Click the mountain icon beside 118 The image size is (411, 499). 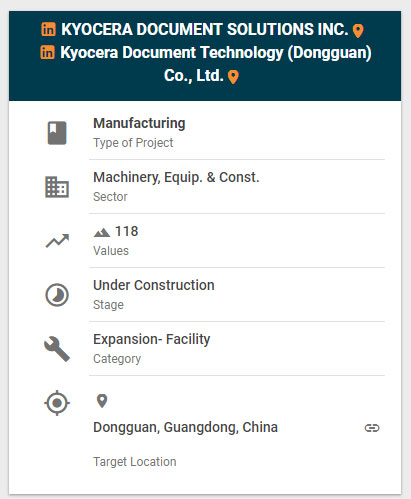pyautogui.click(x=102, y=232)
